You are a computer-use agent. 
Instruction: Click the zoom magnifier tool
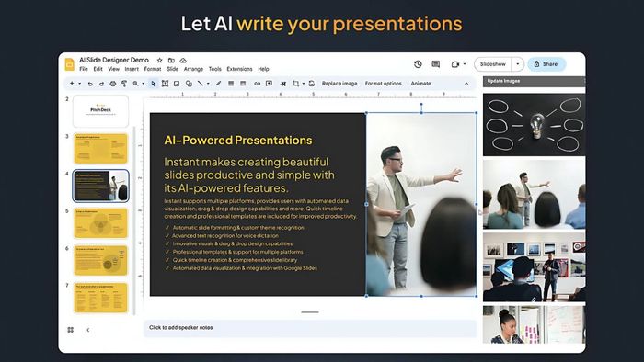tap(135, 84)
